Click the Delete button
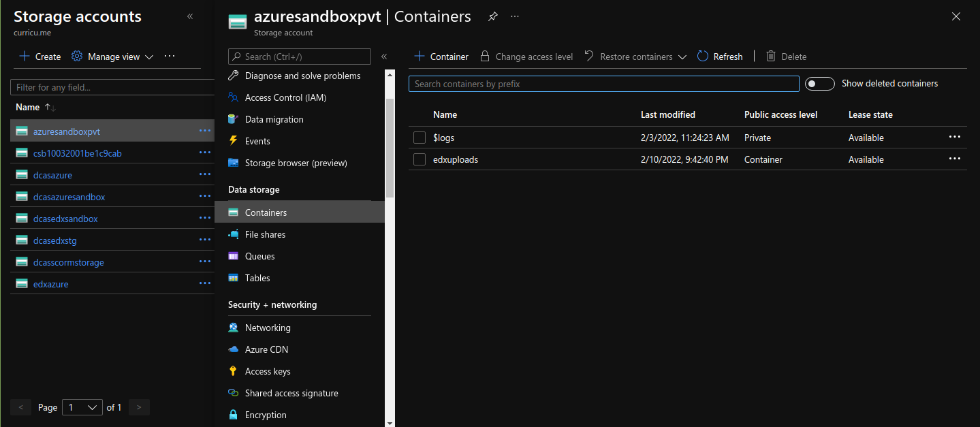This screenshot has height=427, width=980. click(x=786, y=57)
